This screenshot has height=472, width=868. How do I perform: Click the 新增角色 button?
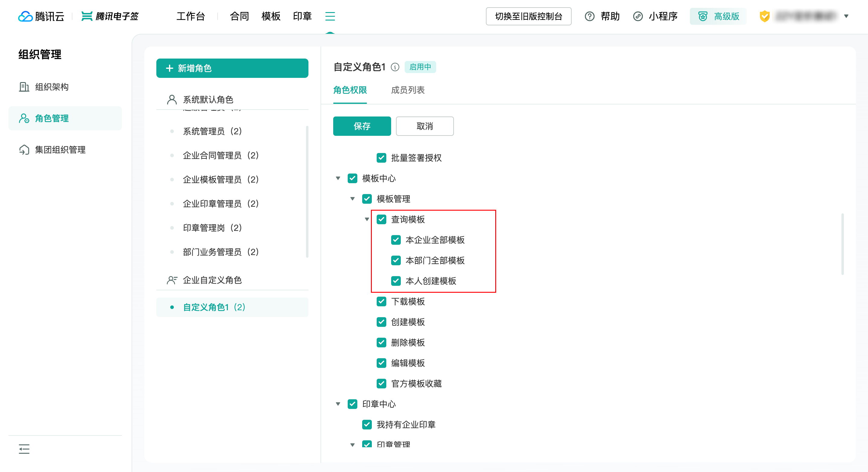click(x=232, y=68)
